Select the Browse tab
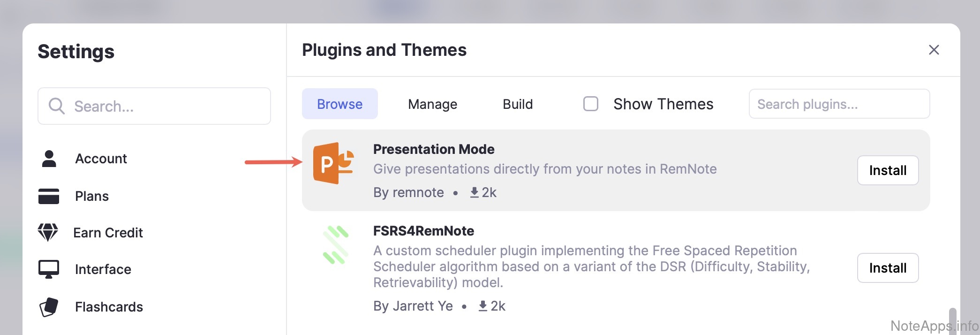 coord(339,104)
